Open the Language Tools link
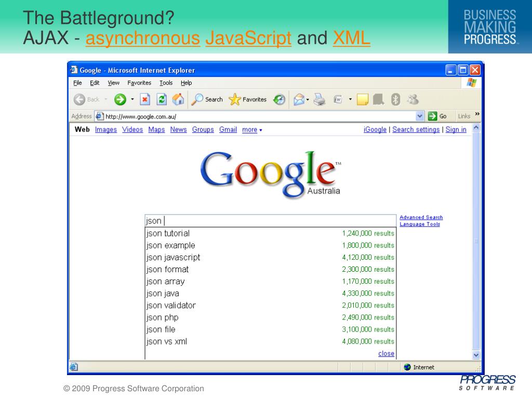The image size is (532, 399). [420, 224]
